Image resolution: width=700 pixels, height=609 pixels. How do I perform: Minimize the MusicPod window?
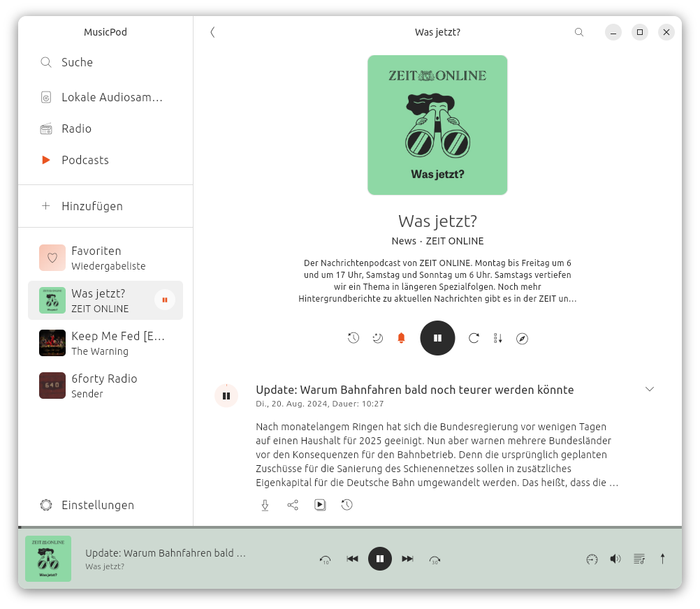613,32
